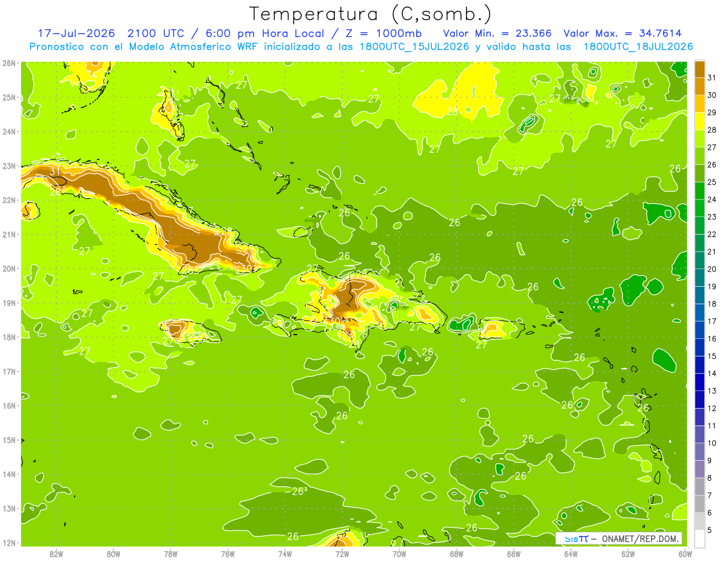
Task: Click the "1800UTC_15JUL2026" initialization time
Action: (x=414, y=46)
